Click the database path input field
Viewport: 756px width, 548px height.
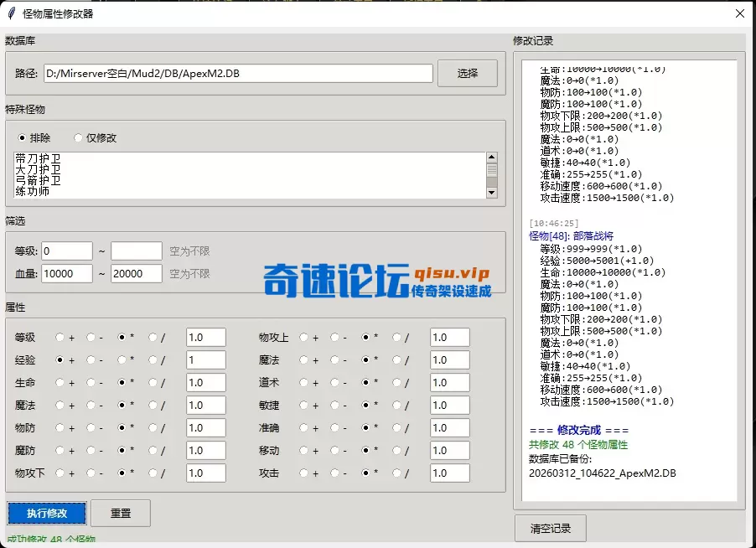[237, 74]
